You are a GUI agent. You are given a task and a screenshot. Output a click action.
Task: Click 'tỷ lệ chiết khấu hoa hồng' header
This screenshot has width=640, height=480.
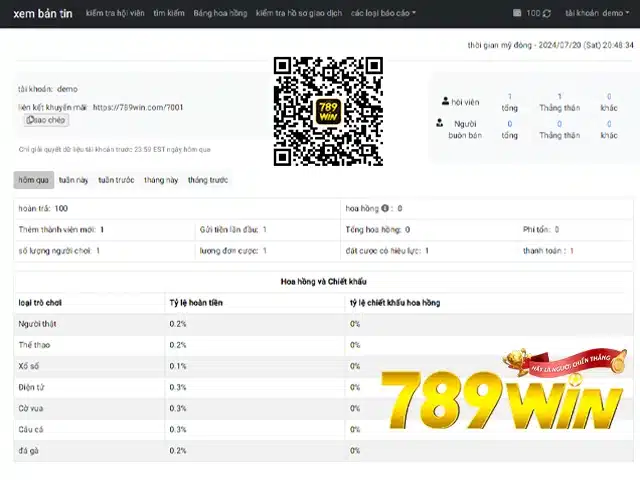pos(395,303)
